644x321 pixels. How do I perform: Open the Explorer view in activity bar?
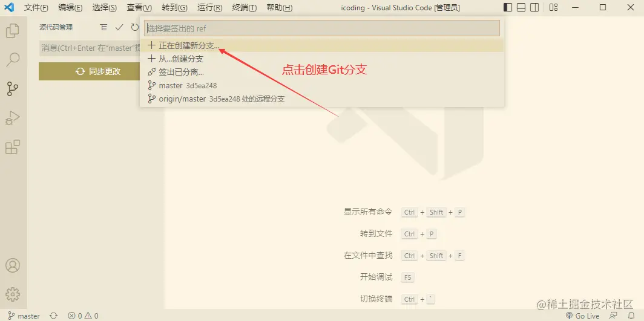pos(13,31)
